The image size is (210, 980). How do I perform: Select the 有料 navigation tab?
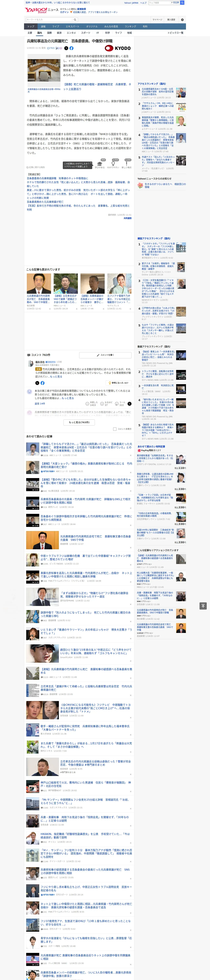145,27
